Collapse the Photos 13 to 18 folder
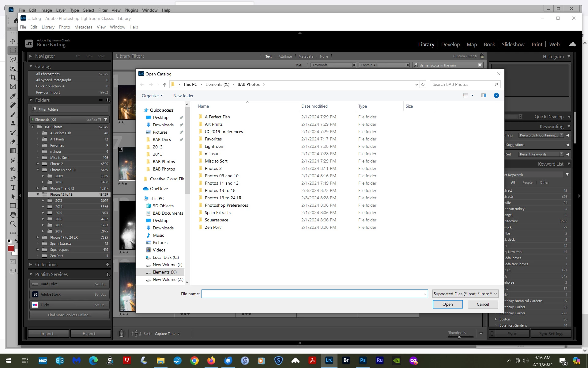 point(38,194)
